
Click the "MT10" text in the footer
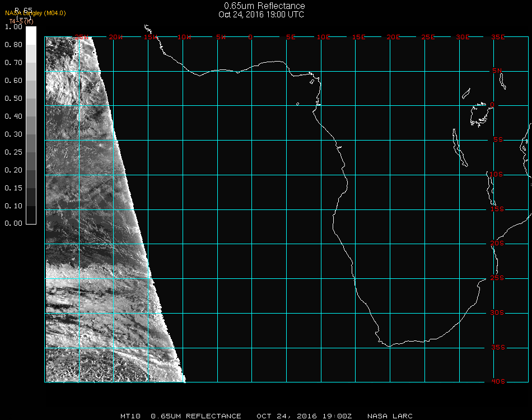click(130, 416)
